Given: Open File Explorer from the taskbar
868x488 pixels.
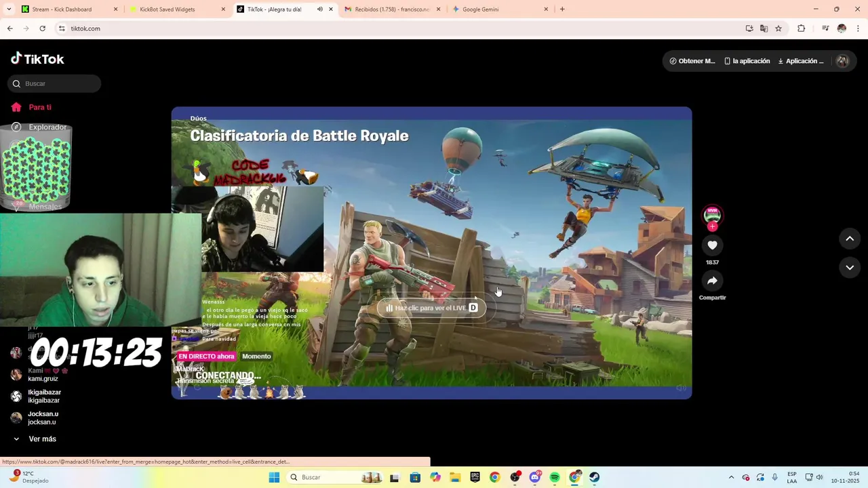Looking at the screenshot, I should point(455,477).
